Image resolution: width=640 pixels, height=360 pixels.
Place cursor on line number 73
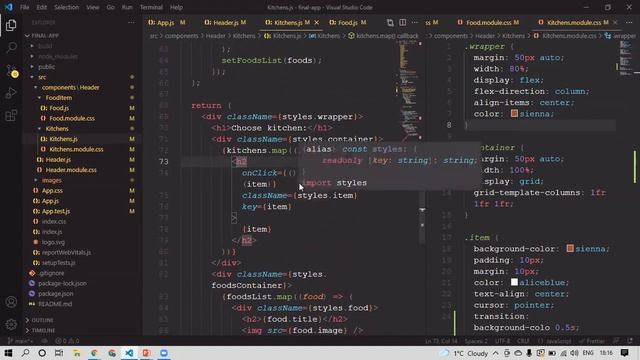click(x=163, y=162)
